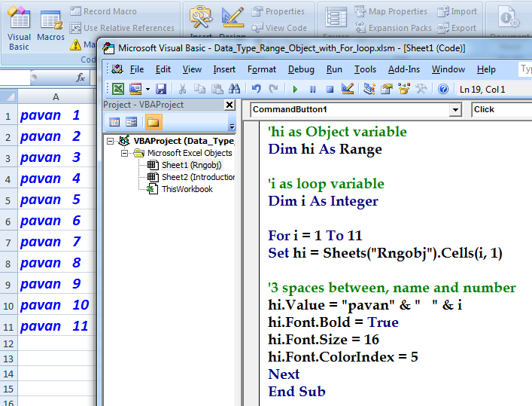Click Insert UserForm toolbar icon
Screen dimensions: 532x406
(x=135, y=89)
